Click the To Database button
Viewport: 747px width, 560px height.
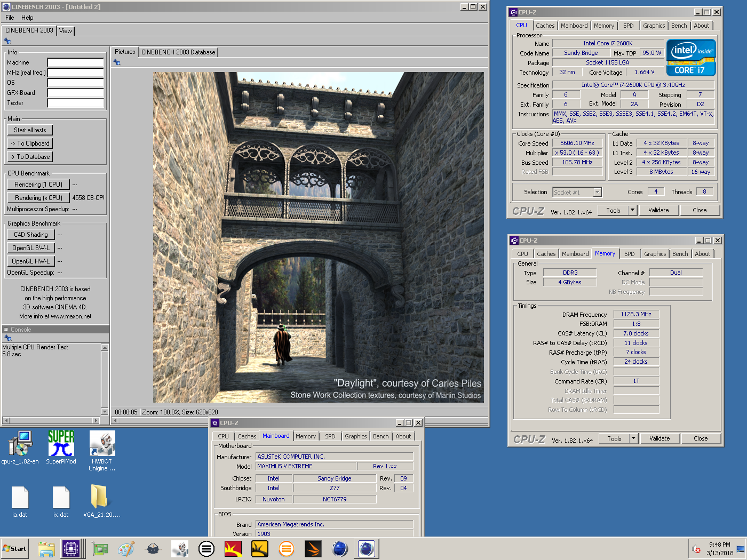(30, 157)
